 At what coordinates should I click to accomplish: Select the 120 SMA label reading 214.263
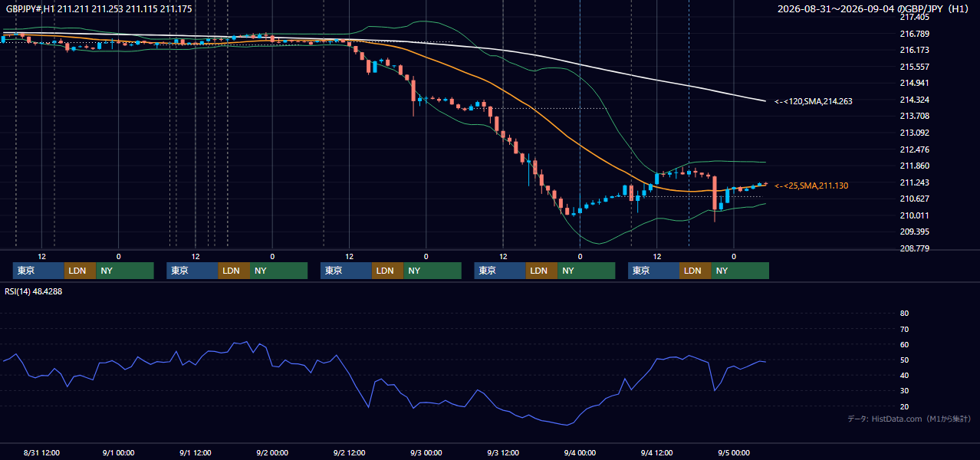pyautogui.click(x=813, y=101)
